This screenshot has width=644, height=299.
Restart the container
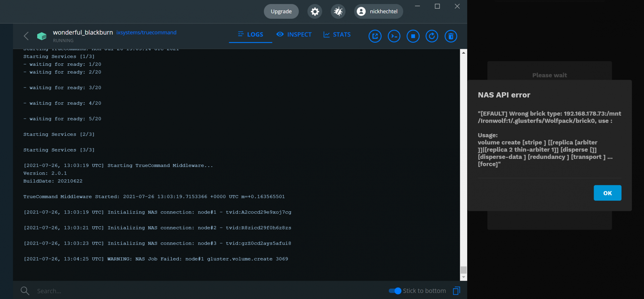[432, 36]
